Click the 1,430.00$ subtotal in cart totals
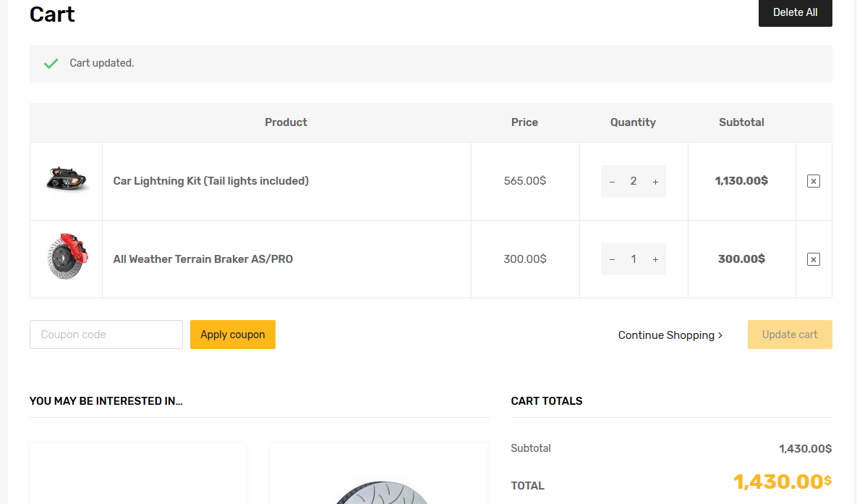857x504 pixels. coord(805,449)
